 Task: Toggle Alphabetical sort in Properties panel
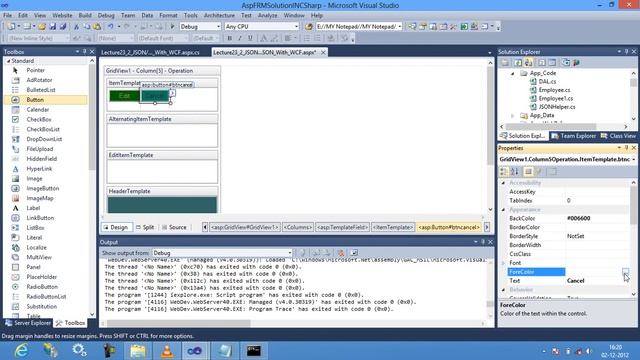tap(514, 172)
